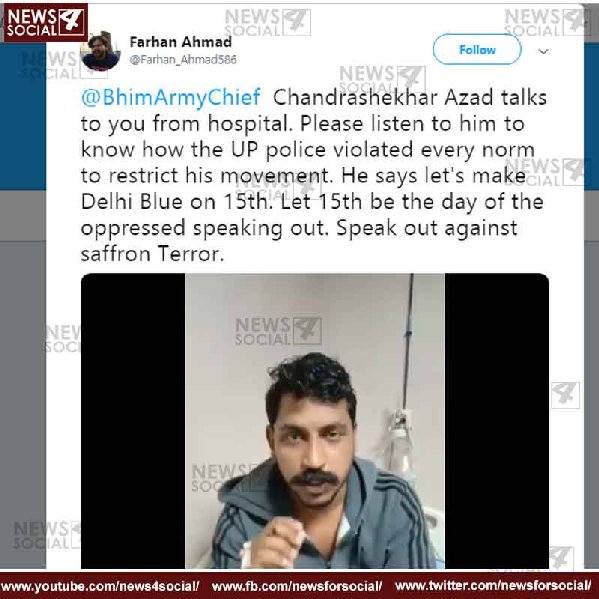Click the Farhan Ahmad display name
The width and height of the screenshot is (599, 599).
tap(181, 42)
